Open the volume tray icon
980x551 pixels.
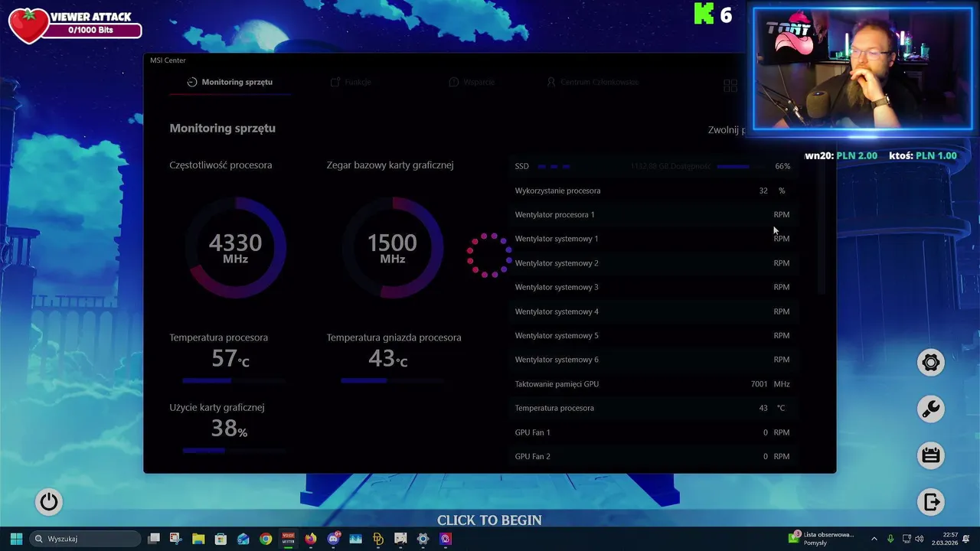coord(920,539)
